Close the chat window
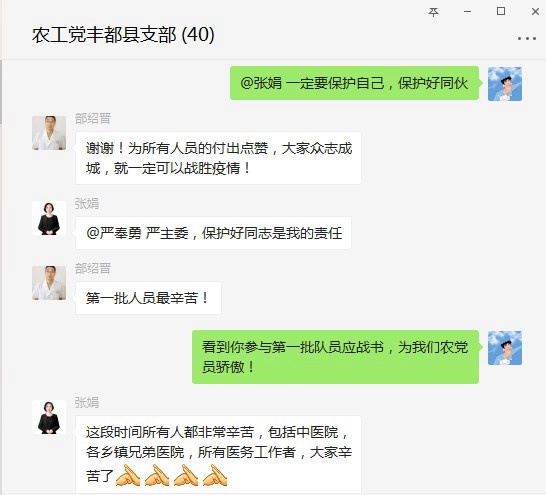The width and height of the screenshot is (546, 495). point(536,11)
